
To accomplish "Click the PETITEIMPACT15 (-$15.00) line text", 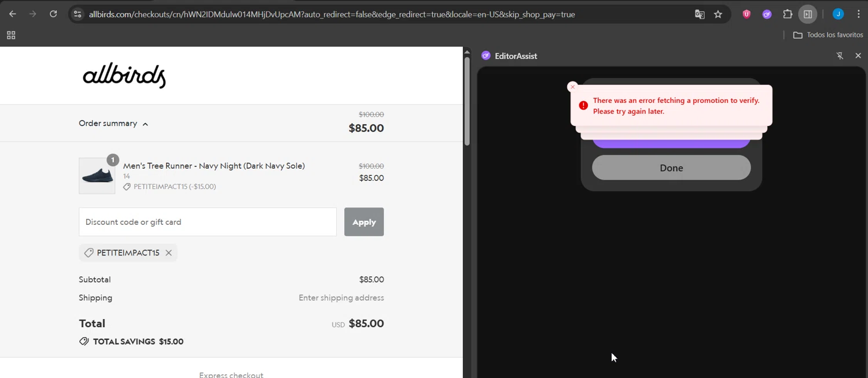I will 175,187.
